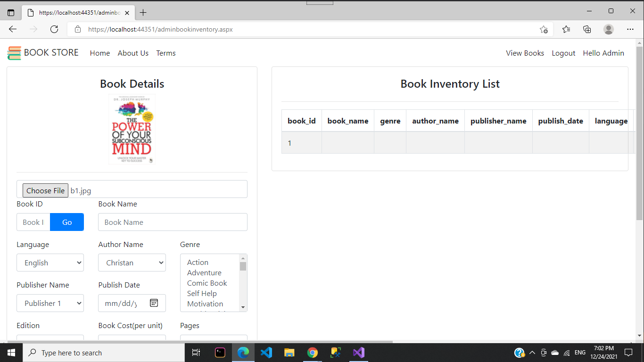
Task: Click the Book Name input field
Action: [173, 222]
